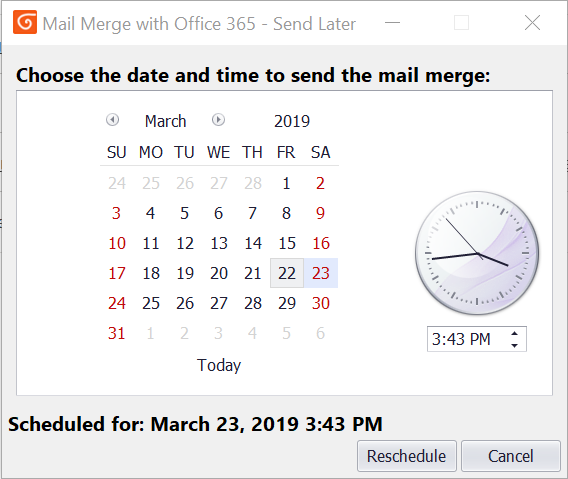Click the Reschedule button

click(x=406, y=456)
